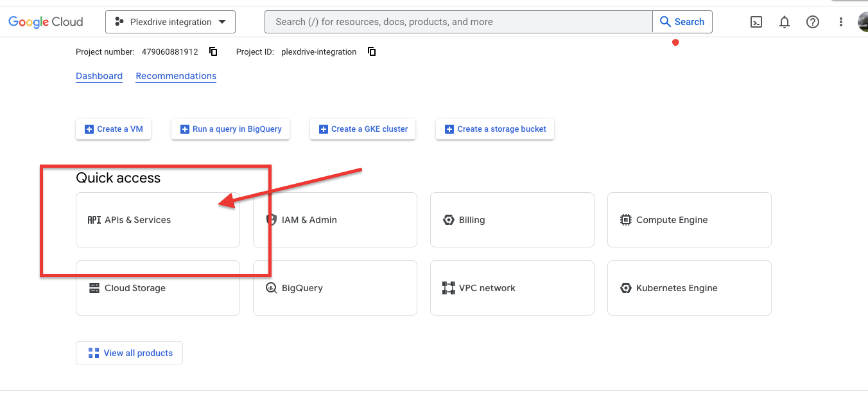Open the IAM & Admin card
The width and height of the screenshot is (868, 403).
click(x=335, y=220)
